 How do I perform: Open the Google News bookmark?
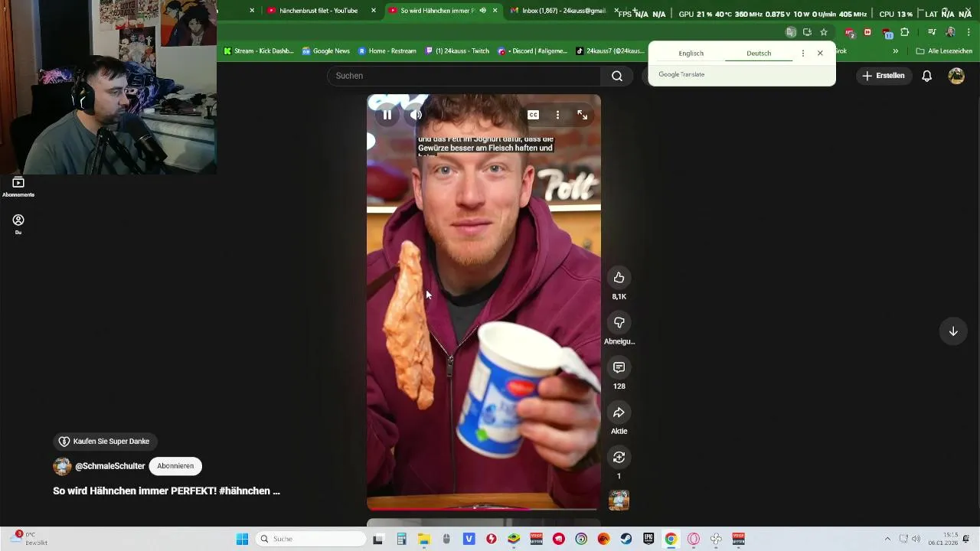click(326, 51)
